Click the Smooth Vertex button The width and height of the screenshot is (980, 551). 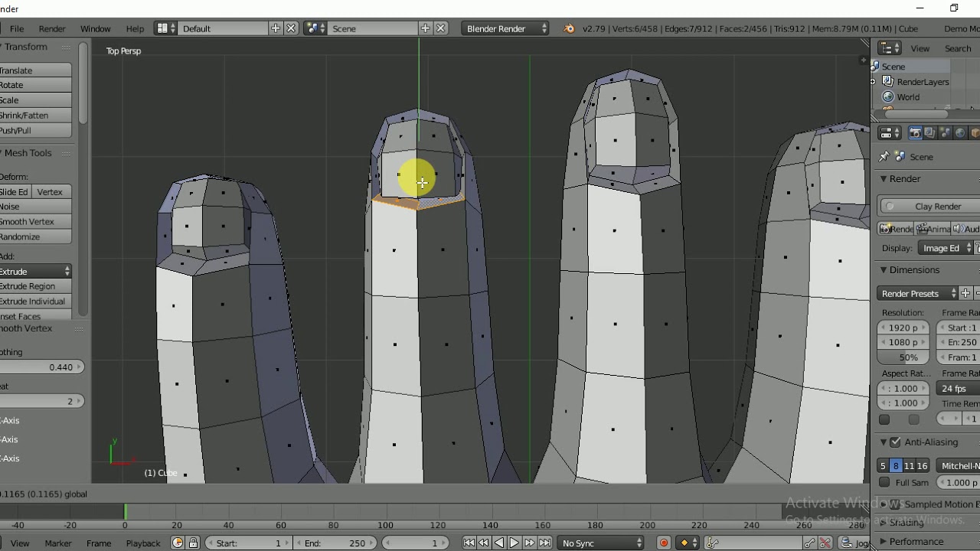[x=35, y=222]
